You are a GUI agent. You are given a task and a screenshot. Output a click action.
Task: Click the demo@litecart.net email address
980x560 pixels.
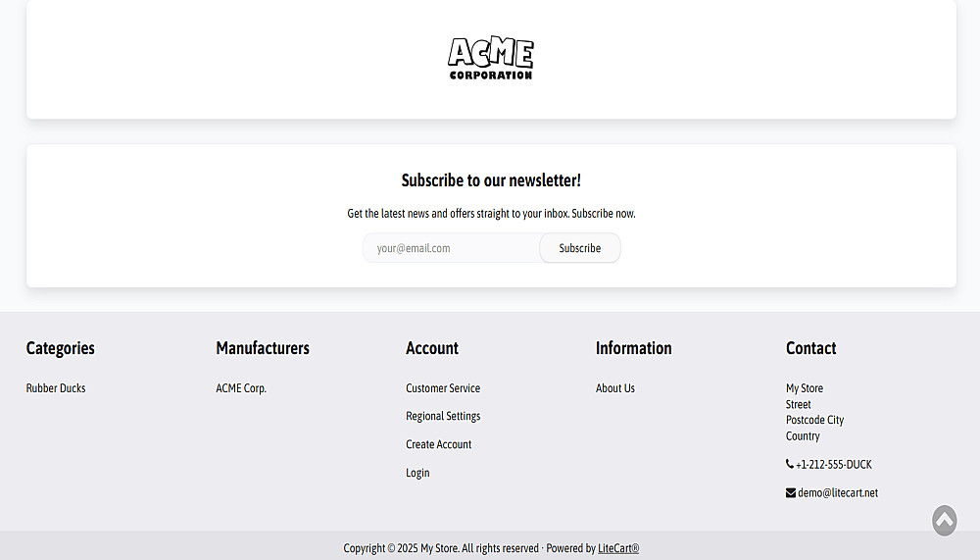point(838,493)
